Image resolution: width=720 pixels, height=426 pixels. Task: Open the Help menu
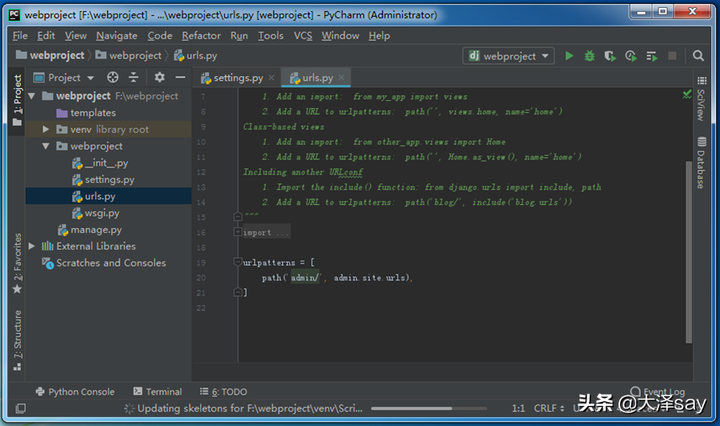(379, 35)
